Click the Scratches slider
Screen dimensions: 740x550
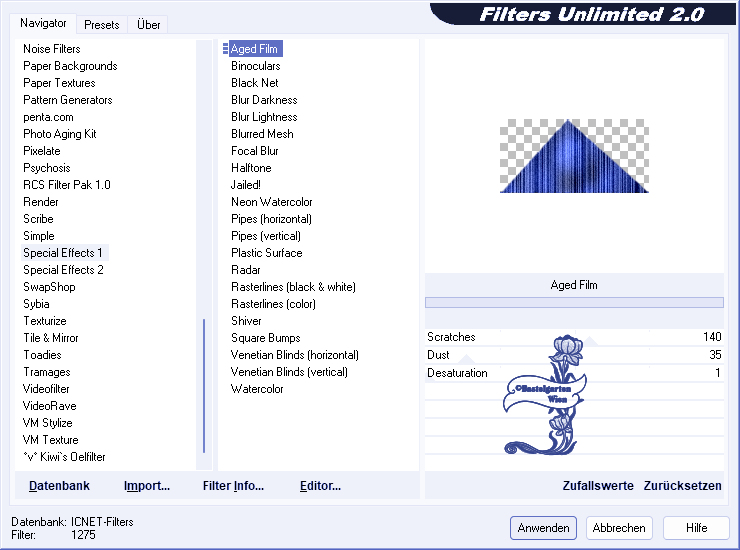[574, 337]
